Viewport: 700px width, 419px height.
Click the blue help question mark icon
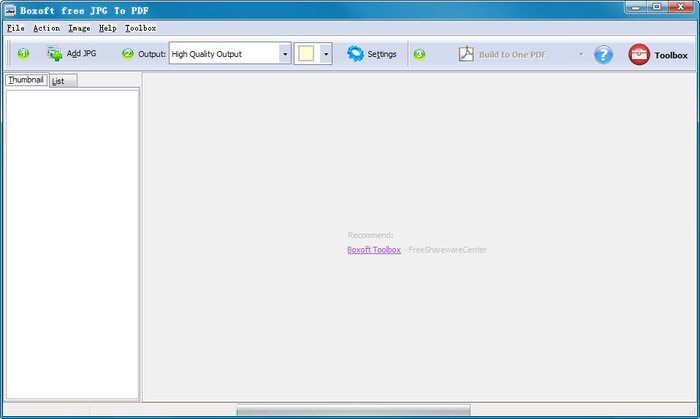coord(603,55)
